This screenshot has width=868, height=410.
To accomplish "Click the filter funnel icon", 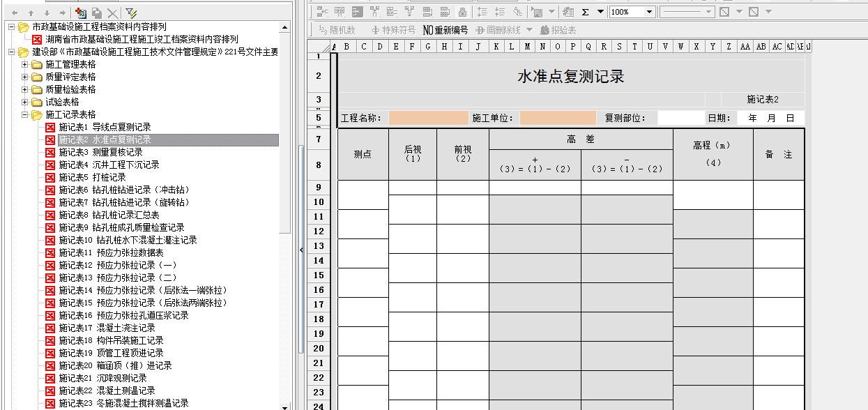I will (130, 13).
